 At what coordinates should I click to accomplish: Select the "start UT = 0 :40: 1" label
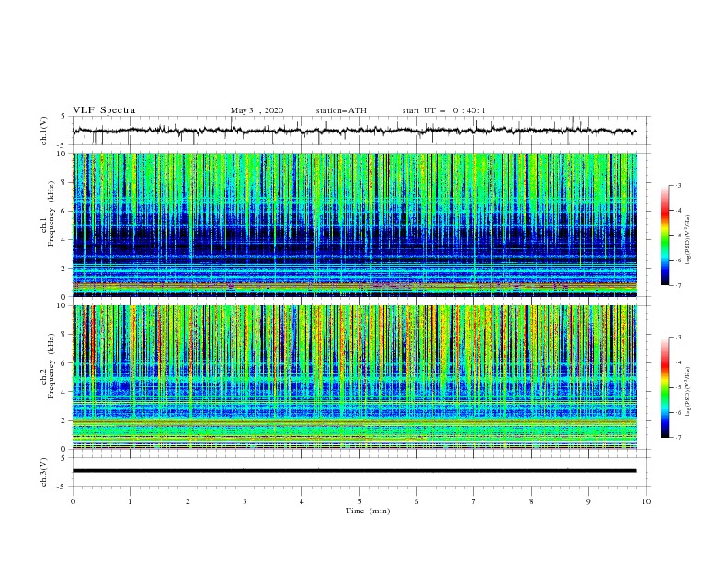(444, 110)
